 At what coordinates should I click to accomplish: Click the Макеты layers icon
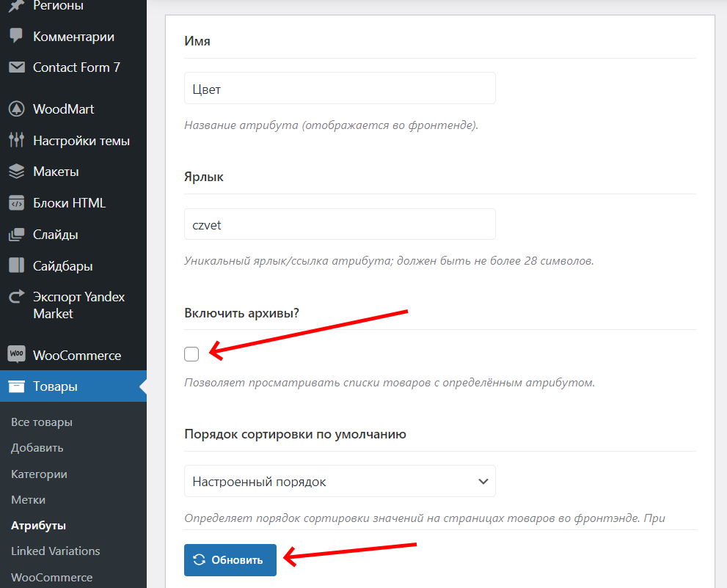point(16,171)
